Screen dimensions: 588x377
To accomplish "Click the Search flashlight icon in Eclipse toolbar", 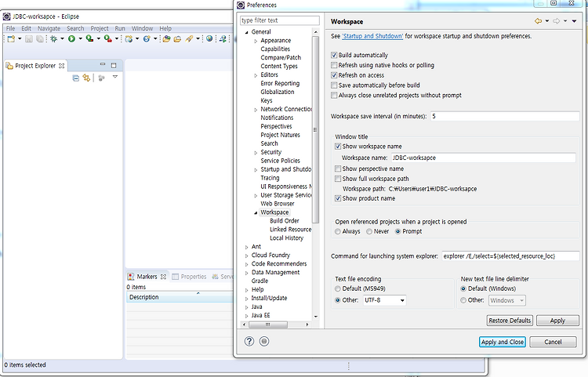I will click(x=190, y=38).
